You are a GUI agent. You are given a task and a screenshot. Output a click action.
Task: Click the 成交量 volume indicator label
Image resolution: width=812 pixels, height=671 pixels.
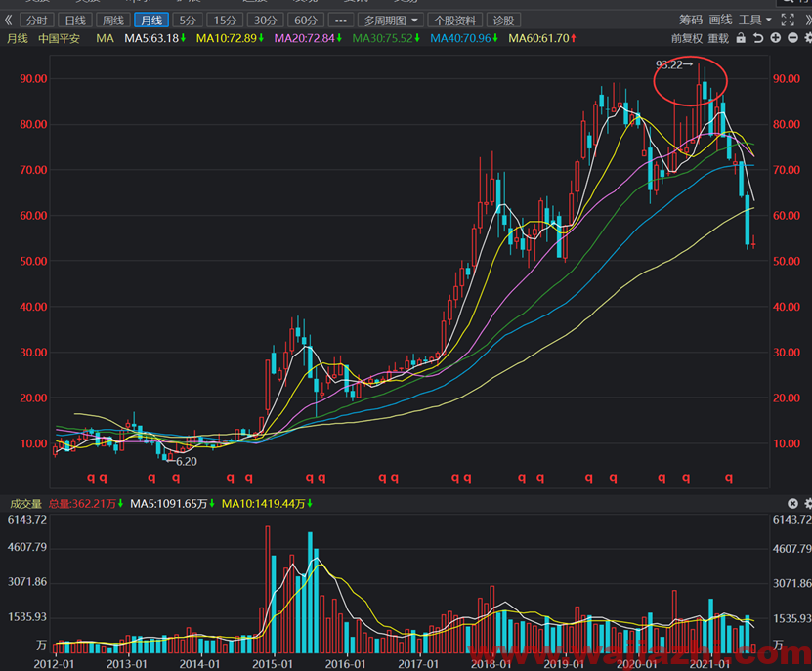pos(25,504)
